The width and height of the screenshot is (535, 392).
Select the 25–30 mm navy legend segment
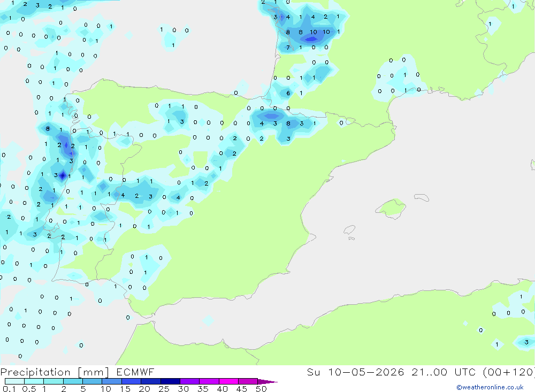[170, 381]
